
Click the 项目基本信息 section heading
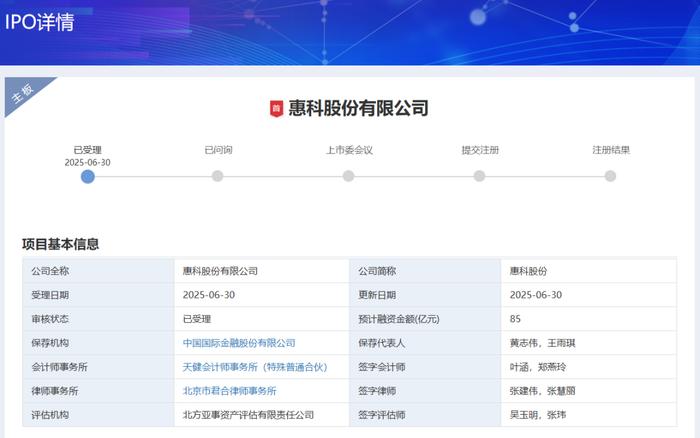click(61, 244)
